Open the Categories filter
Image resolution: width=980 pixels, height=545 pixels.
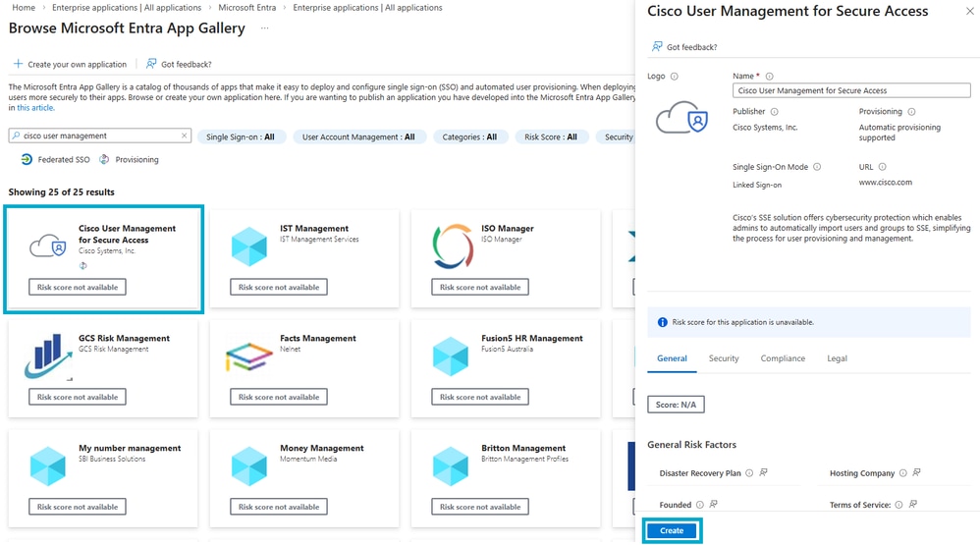pyautogui.click(x=469, y=136)
